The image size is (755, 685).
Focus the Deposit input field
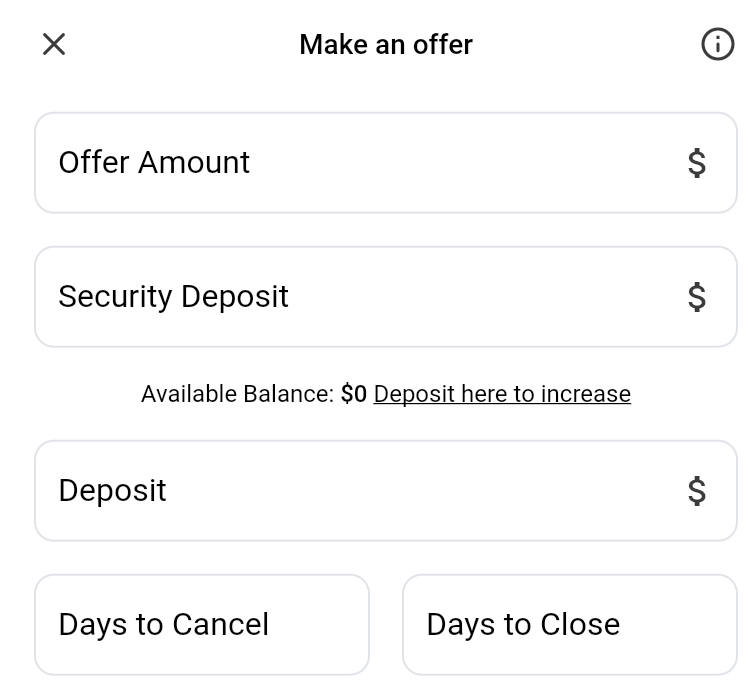(386, 491)
